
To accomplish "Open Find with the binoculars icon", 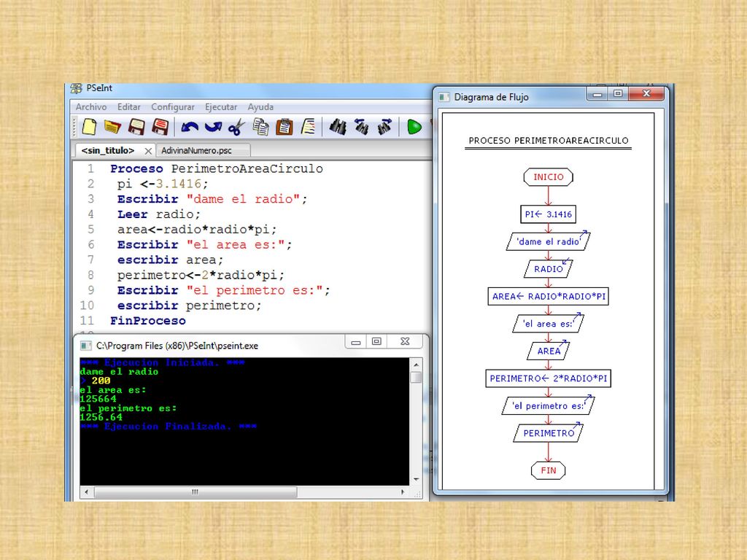I will [338, 127].
